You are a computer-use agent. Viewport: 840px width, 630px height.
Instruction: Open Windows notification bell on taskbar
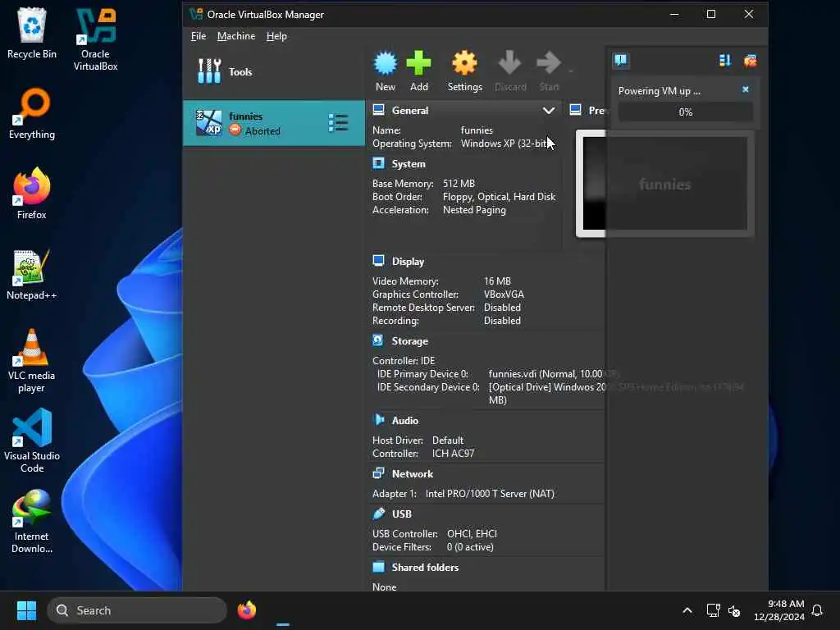(x=817, y=610)
